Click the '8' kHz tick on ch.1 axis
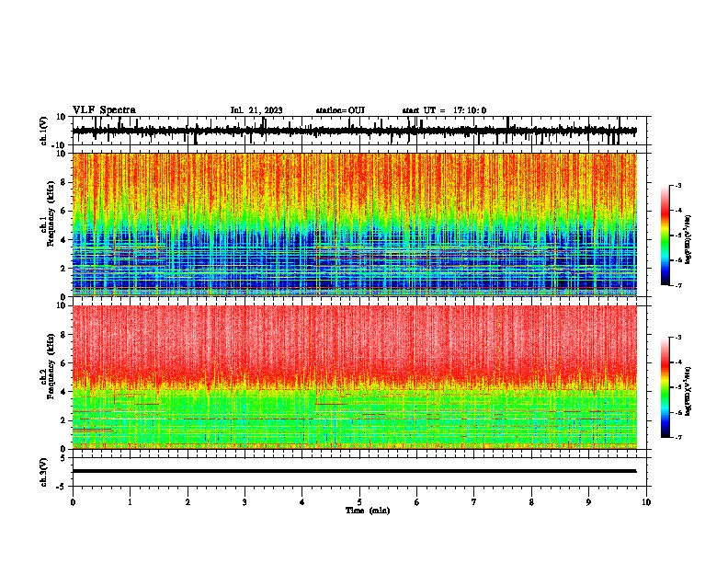 [x=64, y=182]
